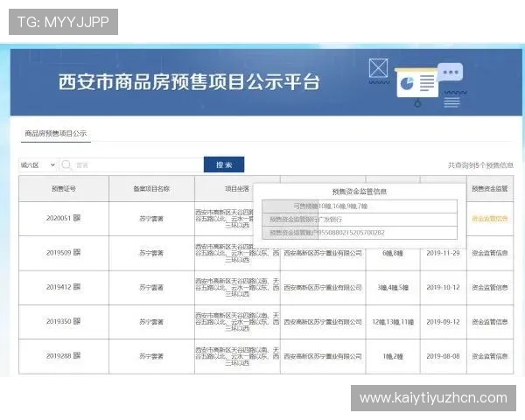Select permit number 2019288

(x=59, y=356)
